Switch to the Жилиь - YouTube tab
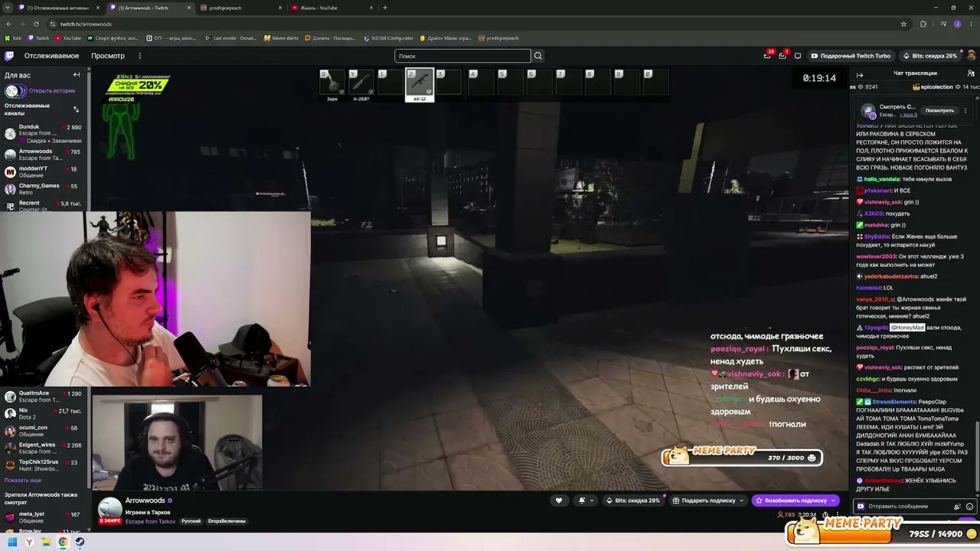The height and width of the screenshot is (551, 980). click(x=332, y=8)
